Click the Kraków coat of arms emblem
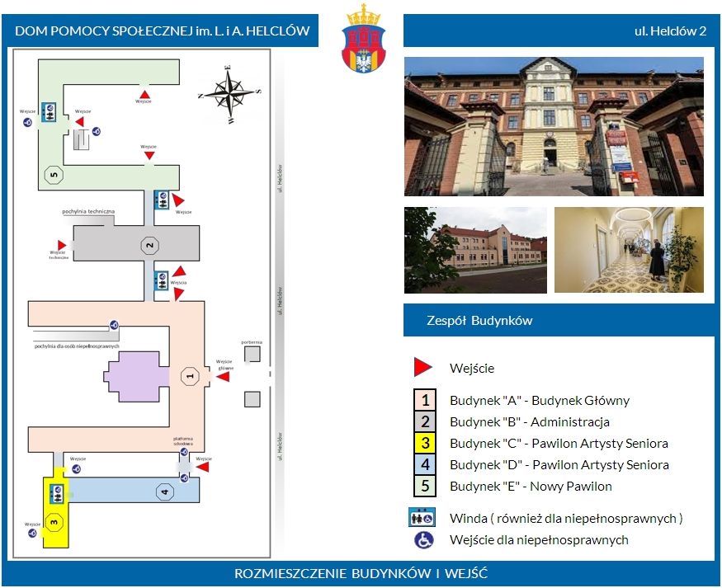Image resolution: width=722 pixels, height=588 pixels. pos(362,40)
